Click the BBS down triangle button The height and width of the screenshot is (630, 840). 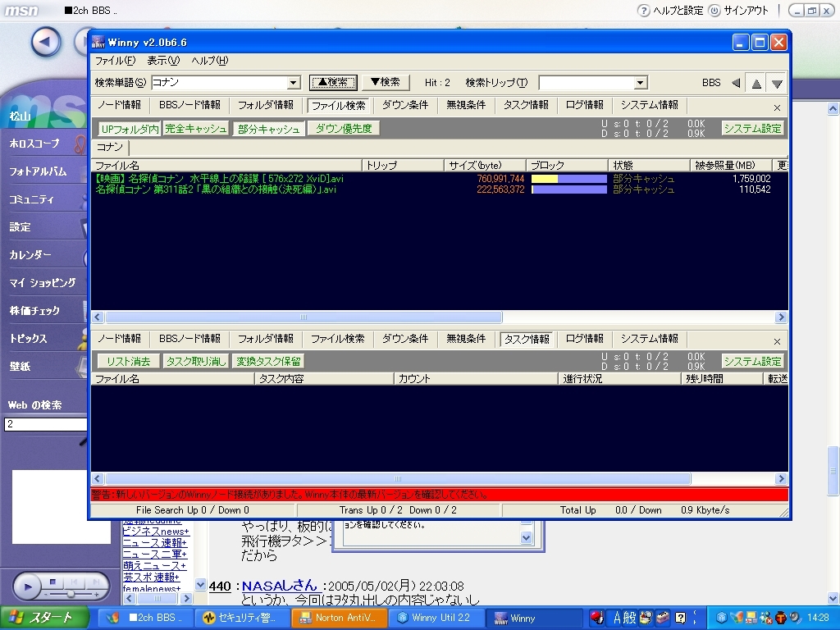click(x=777, y=83)
